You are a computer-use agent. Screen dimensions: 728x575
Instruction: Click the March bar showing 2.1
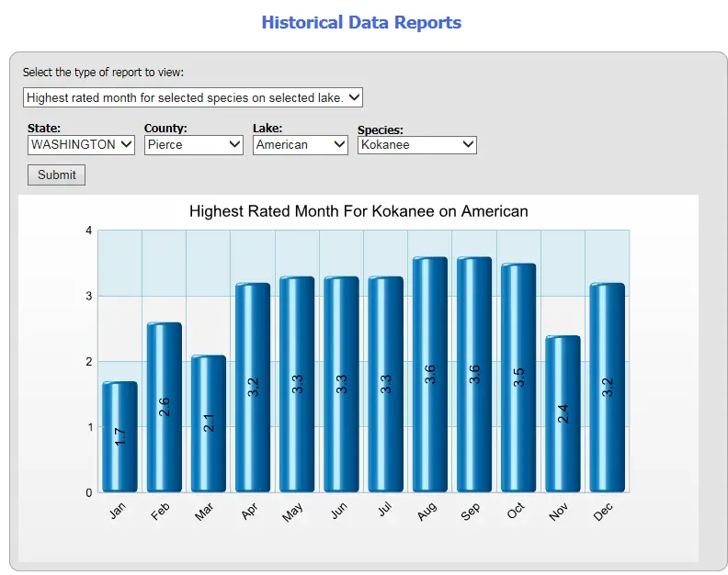pyautogui.click(x=208, y=424)
